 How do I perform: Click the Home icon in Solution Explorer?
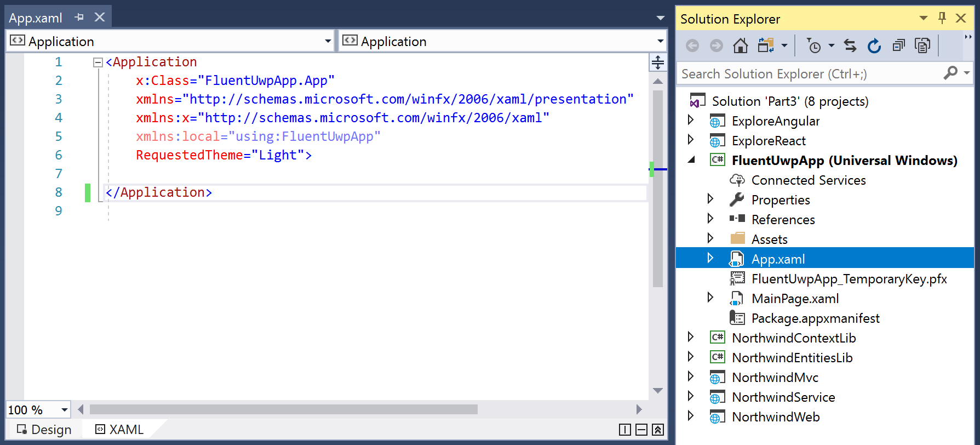coord(741,45)
